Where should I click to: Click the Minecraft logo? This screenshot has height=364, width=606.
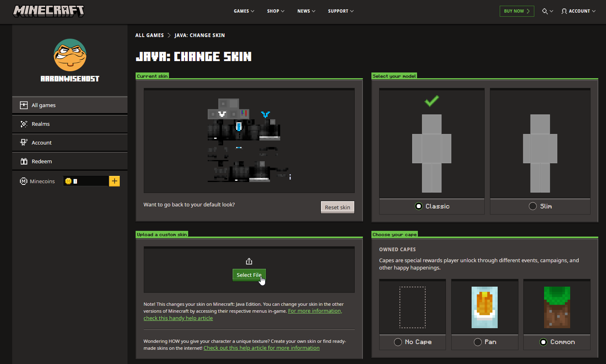pos(48,11)
